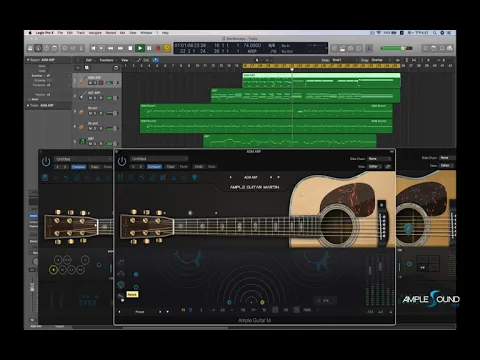Click Undo in front plugin window
Viewport: 480px width, 360px height.
click(199, 166)
